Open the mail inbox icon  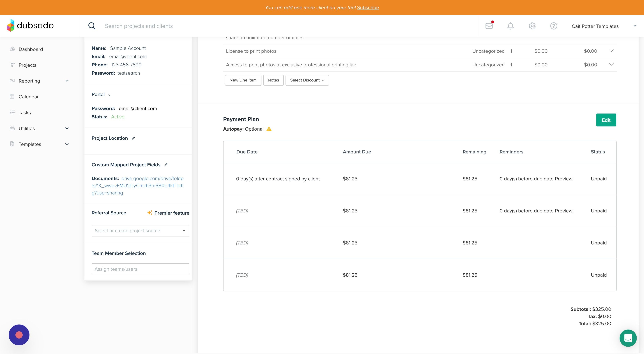coord(489,26)
